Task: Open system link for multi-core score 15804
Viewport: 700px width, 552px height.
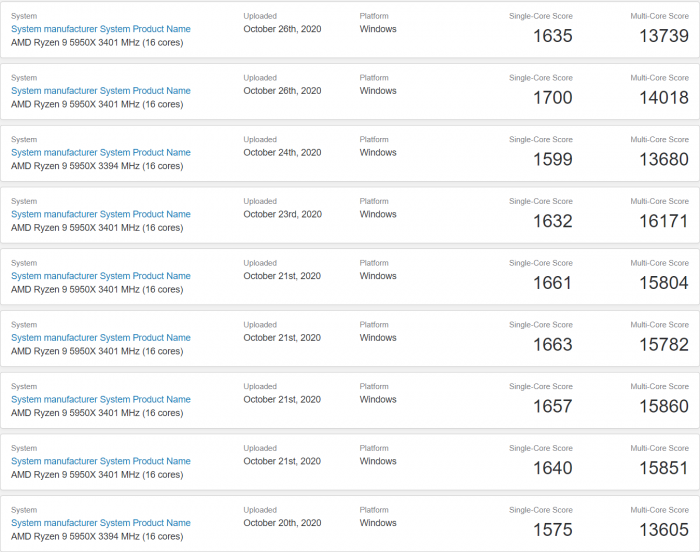Action: coord(100,276)
